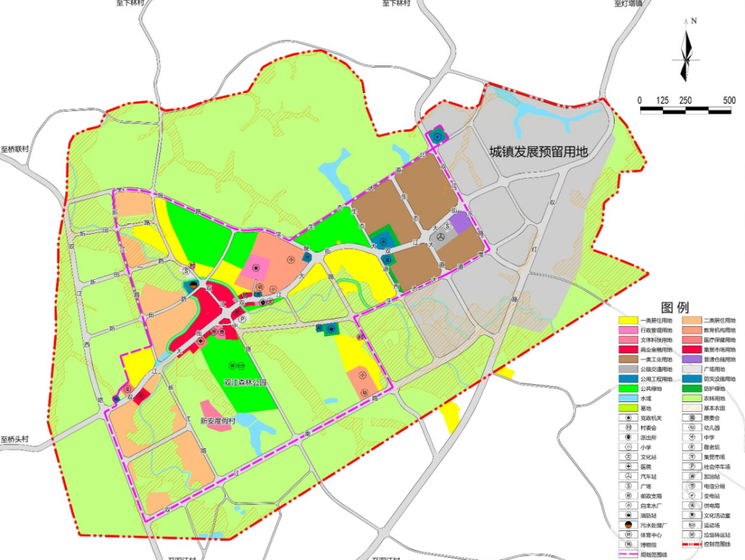
Task: Click the 党政机关 star symbol in legend
Action: tap(628, 418)
